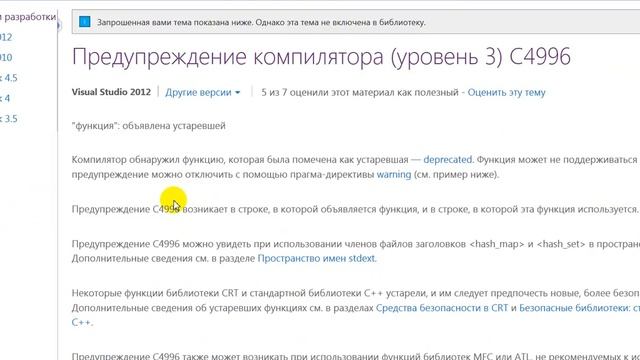The width and height of the screenshot is (640, 360).
Task: Click paragraph 'Предупреждение C4996 можно увидеть'
Action: [x=355, y=251]
